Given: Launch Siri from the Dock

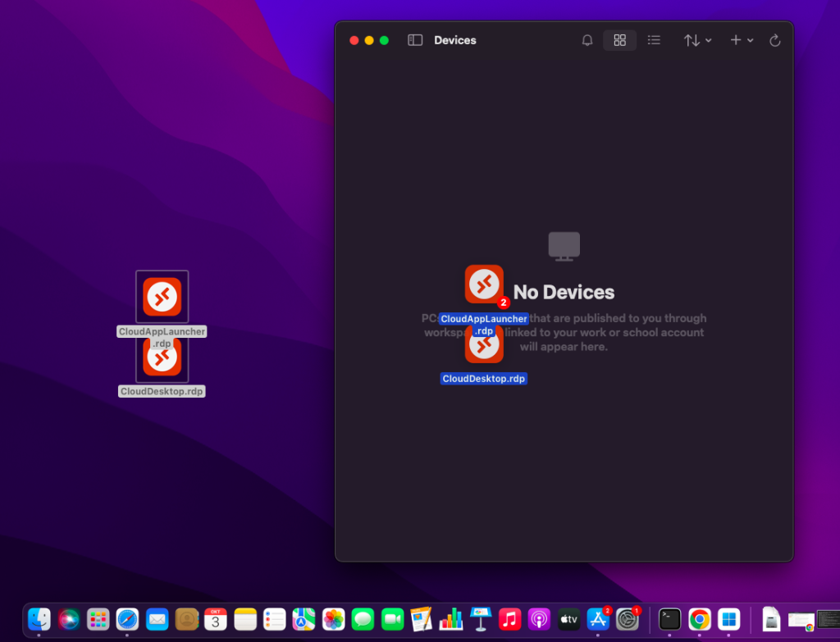Looking at the screenshot, I should pos(69,620).
